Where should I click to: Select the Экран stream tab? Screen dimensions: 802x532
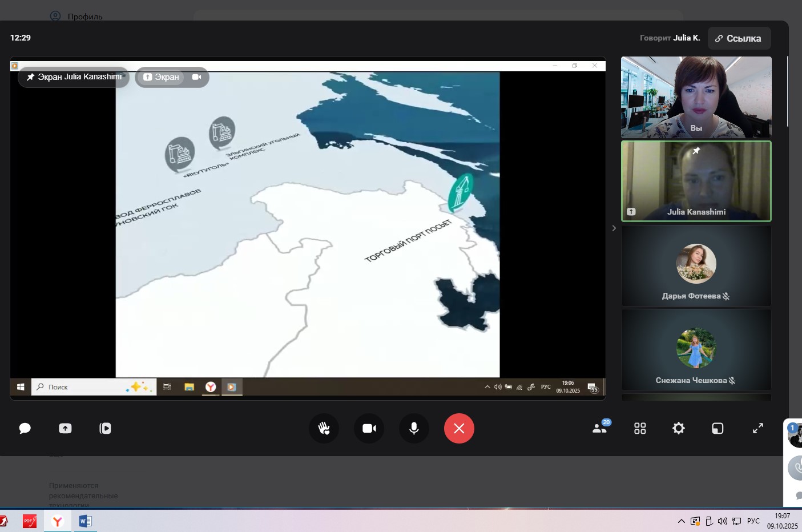click(x=161, y=77)
